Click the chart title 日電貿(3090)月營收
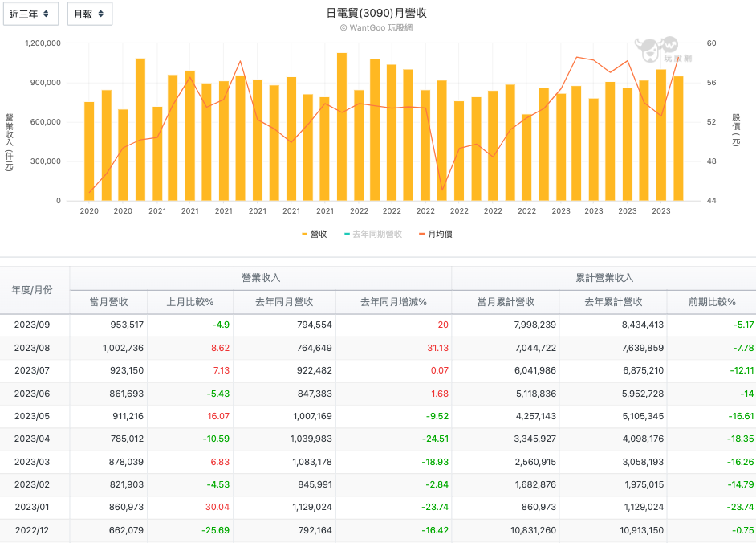The width and height of the screenshot is (756, 543). click(377, 13)
